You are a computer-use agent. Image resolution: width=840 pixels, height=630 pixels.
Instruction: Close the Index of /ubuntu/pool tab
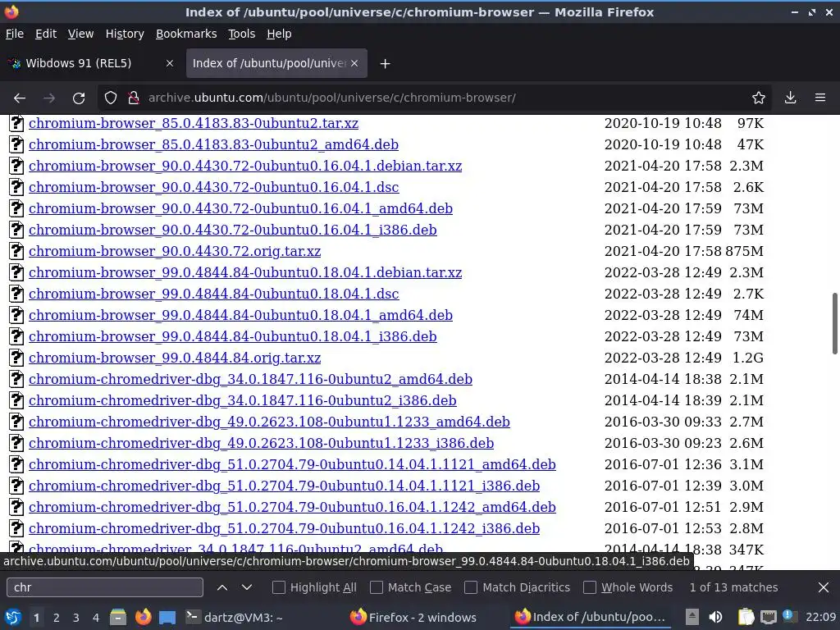coord(354,63)
